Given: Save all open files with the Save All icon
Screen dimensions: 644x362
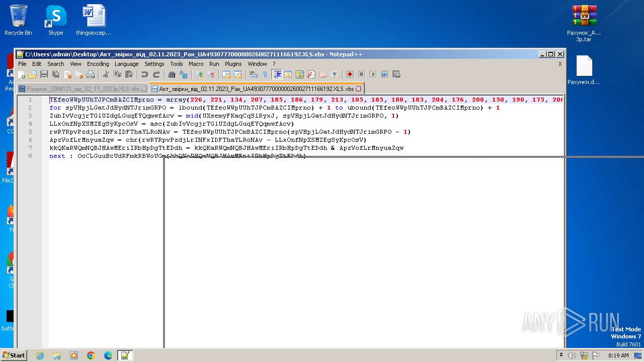Looking at the screenshot, I should point(56,74).
